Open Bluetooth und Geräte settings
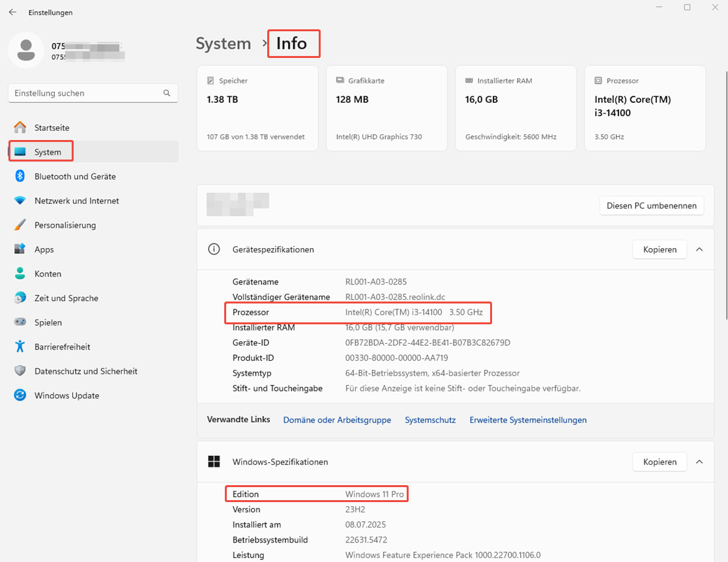This screenshot has width=728, height=562. pos(93,176)
